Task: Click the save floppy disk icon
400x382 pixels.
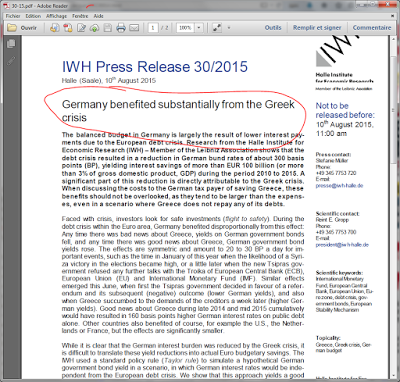Action: tap(108, 28)
